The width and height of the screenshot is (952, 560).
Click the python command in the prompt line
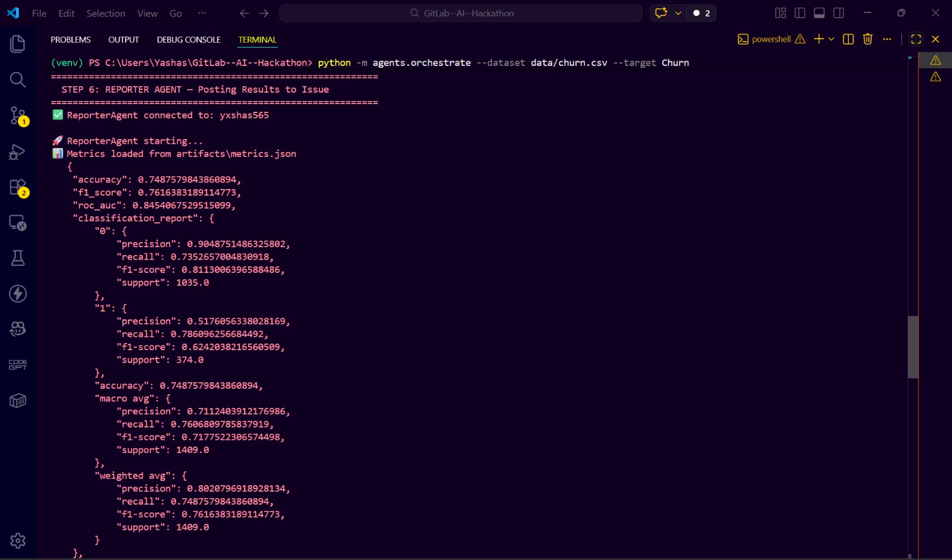pos(334,63)
